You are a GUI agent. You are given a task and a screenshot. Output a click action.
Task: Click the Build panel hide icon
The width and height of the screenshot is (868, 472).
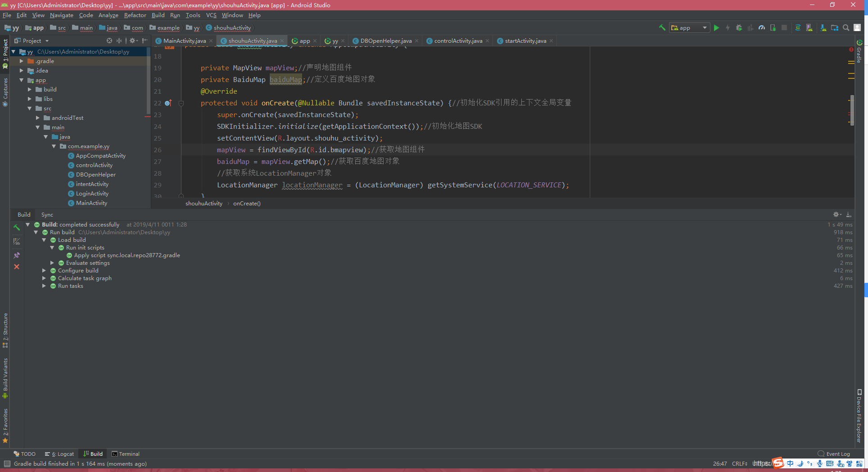849,214
